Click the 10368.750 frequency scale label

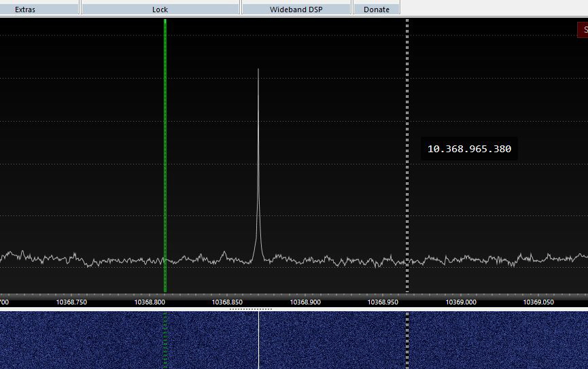click(x=71, y=302)
